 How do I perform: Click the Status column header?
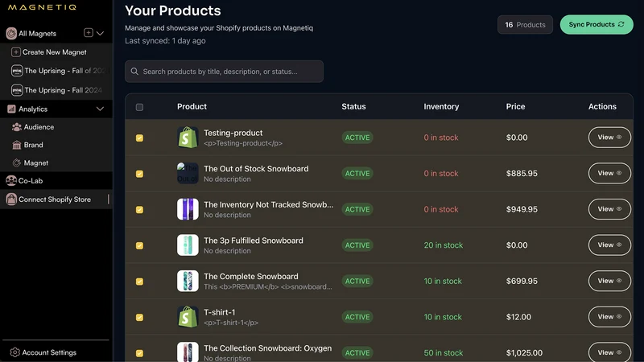tap(353, 107)
